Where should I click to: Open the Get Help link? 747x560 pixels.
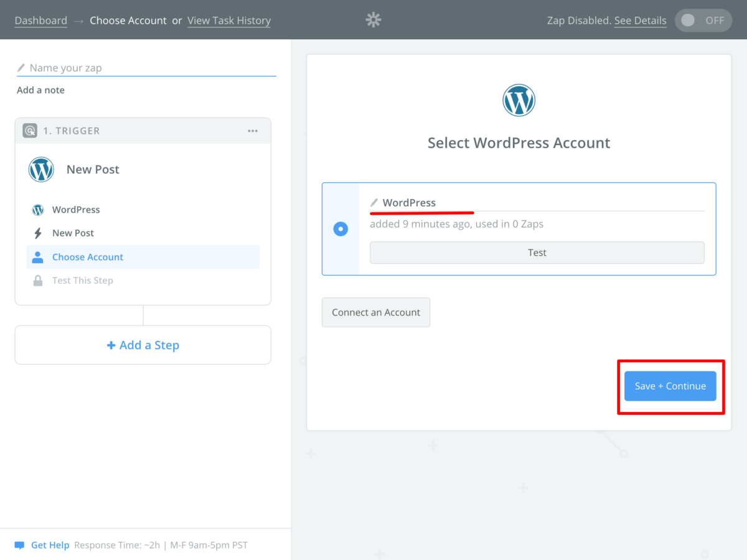click(50, 545)
